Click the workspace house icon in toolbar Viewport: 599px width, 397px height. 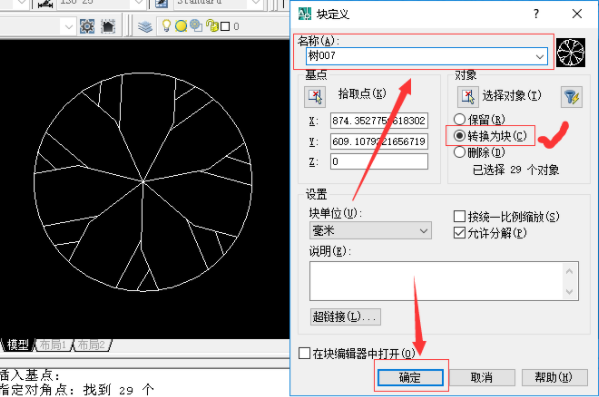point(108,26)
